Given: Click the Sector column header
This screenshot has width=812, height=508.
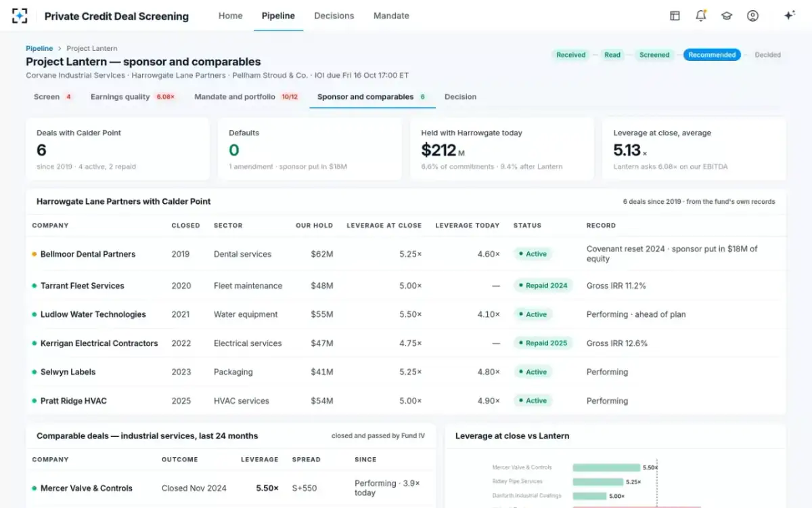Looking at the screenshot, I should pos(227,226).
